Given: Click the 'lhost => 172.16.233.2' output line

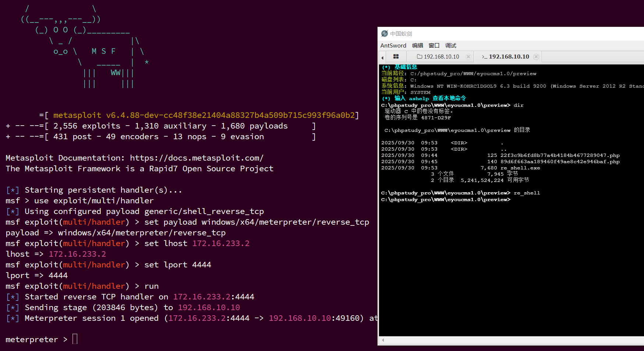Looking at the screenshot, I should (x=56, y=254).
